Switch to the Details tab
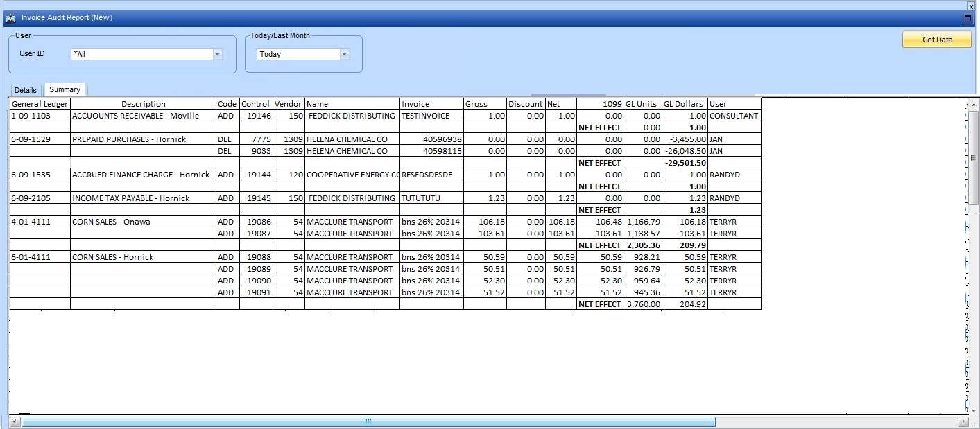Viewport: 980px width, 429px height. tap(25, 89)
